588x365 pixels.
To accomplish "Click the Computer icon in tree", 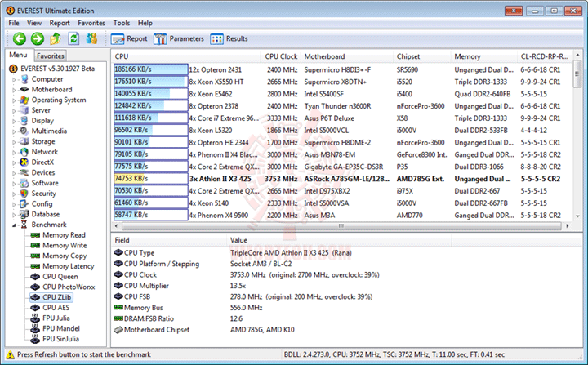I will [24, 79].
